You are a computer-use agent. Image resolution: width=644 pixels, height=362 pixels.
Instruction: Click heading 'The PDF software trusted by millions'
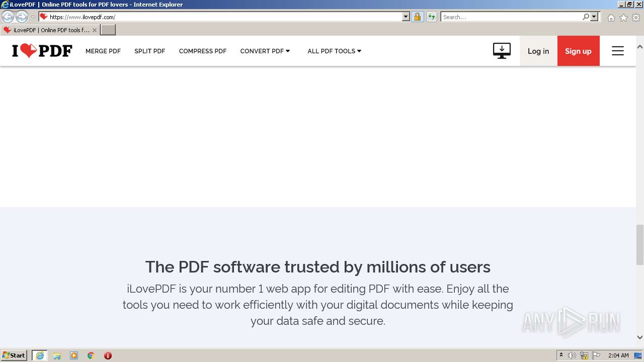pyautogui.click(x=318, y=267)
